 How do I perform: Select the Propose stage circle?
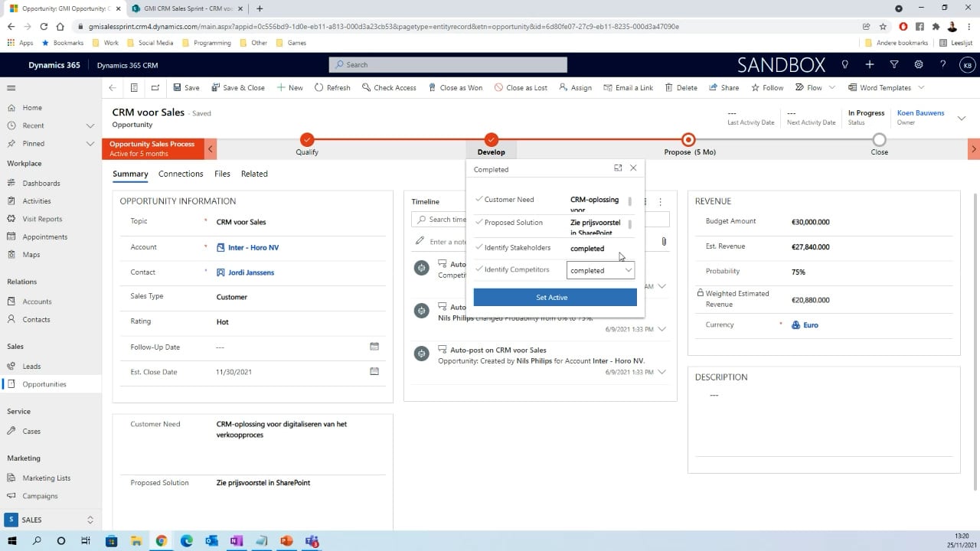pyautogui.click(x=688, y=139)
